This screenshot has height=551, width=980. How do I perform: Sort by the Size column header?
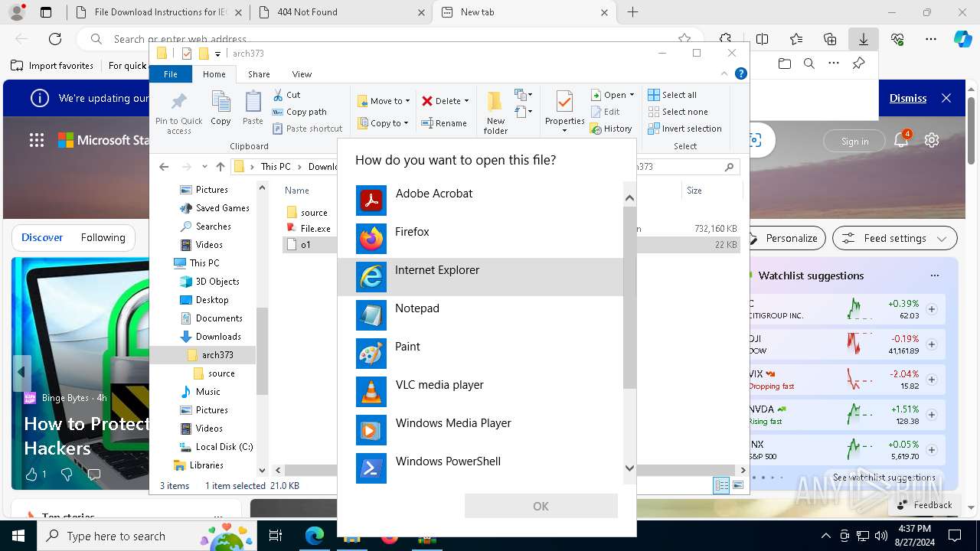coord(694,191)
